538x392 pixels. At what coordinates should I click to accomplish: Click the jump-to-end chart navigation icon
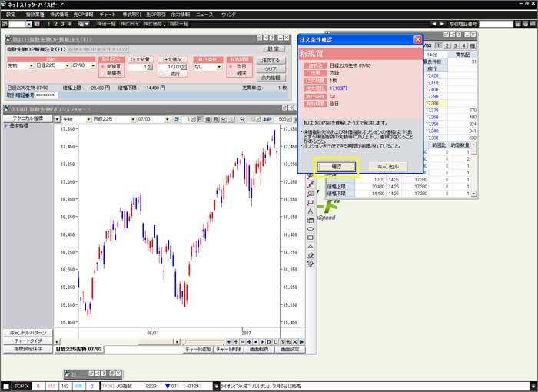coord(301,341)
